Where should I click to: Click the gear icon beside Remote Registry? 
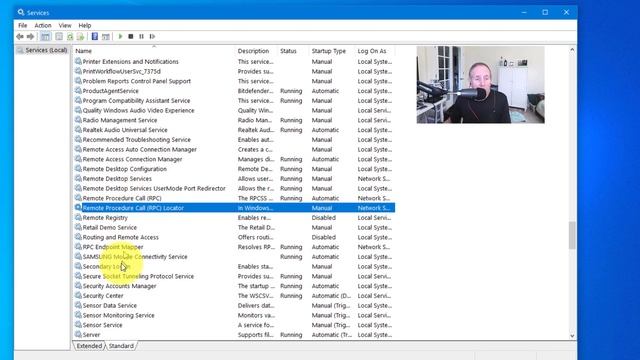coord(78,218)
